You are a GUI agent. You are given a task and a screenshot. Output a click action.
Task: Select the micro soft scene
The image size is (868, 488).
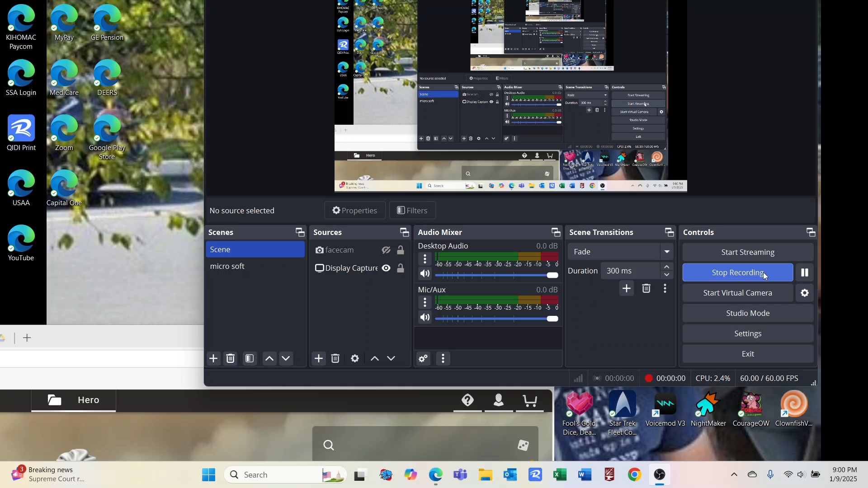(x=227, y=267)
